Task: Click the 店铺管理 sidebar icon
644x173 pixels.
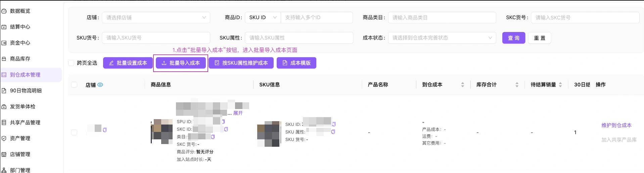Action: [x=4, y=154]
